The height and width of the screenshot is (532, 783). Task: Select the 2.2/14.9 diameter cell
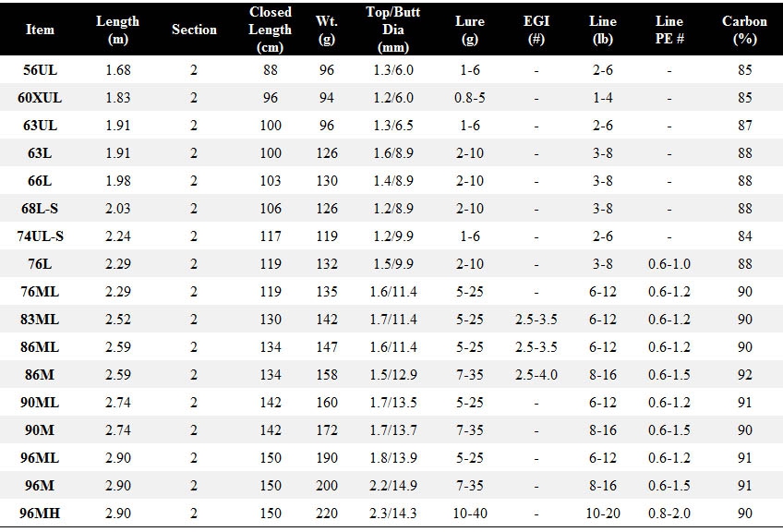(x=393, y=486)
